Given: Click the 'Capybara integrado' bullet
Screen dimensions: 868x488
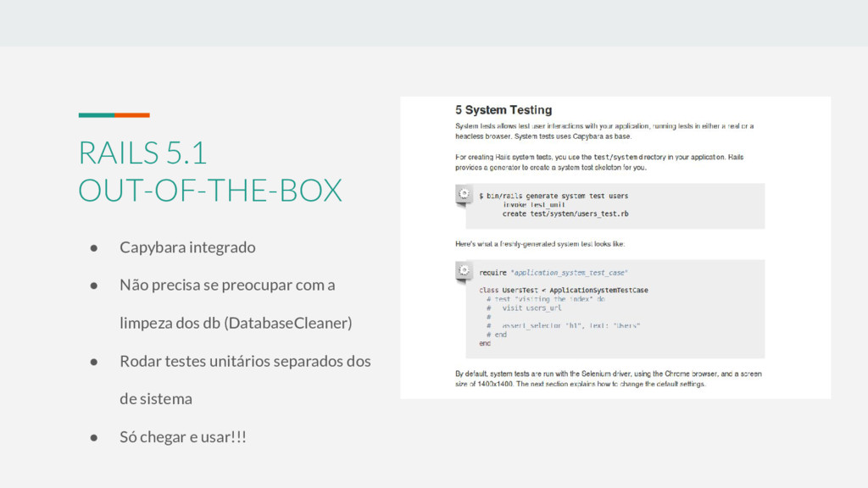Looking at the screenshot, I should [x=187, y=247].
